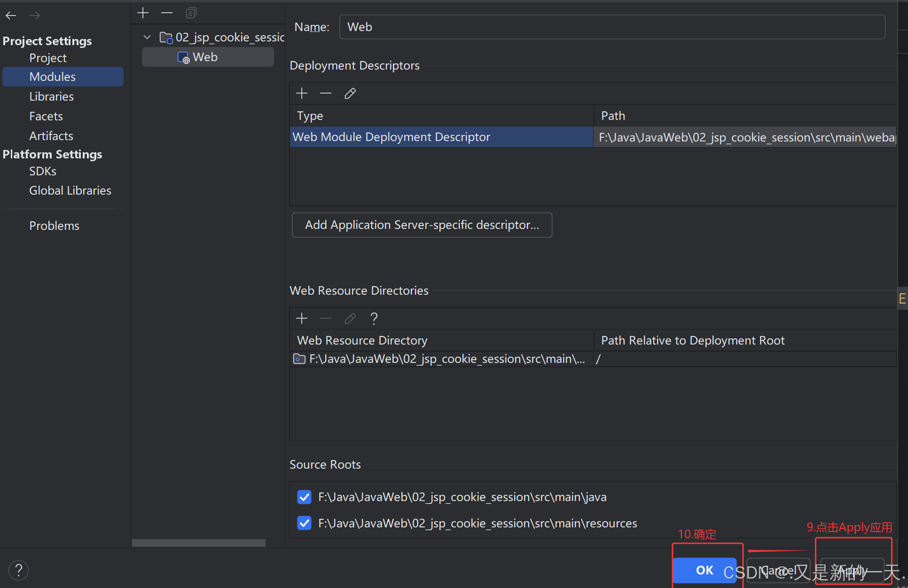Click the Name input field
This screenshot has height=588, width=908.
pyautogui.click(x=612, y=27)
